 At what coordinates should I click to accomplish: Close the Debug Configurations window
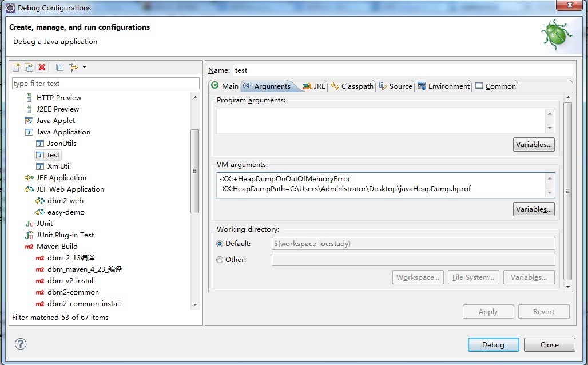(x=570, y=5)
